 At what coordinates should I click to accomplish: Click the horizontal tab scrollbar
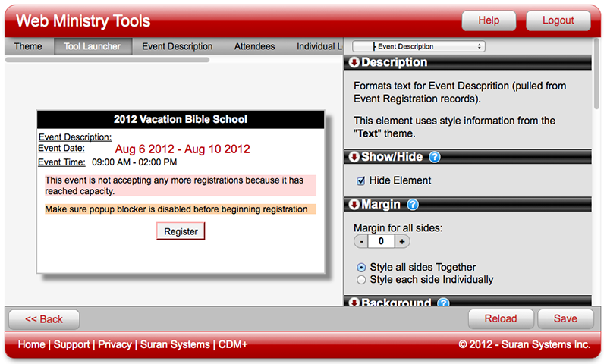tap(106, 58)
